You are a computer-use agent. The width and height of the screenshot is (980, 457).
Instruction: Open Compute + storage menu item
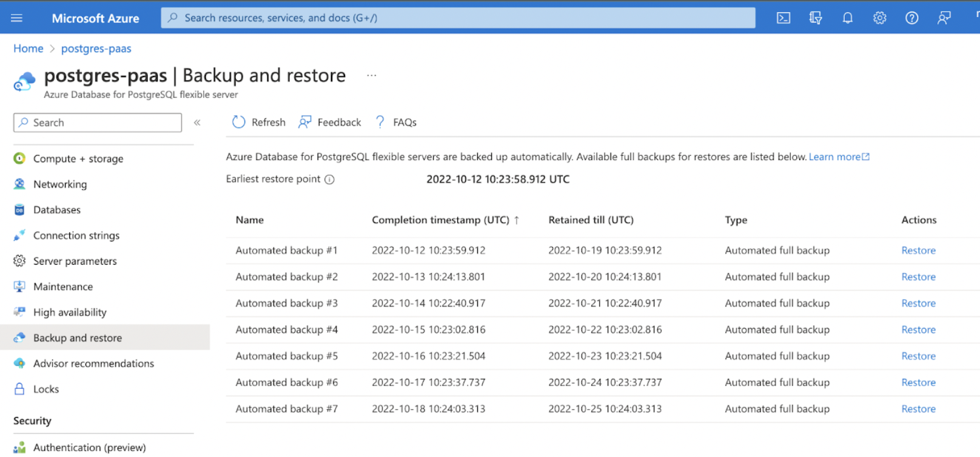(x=78, y=158)
